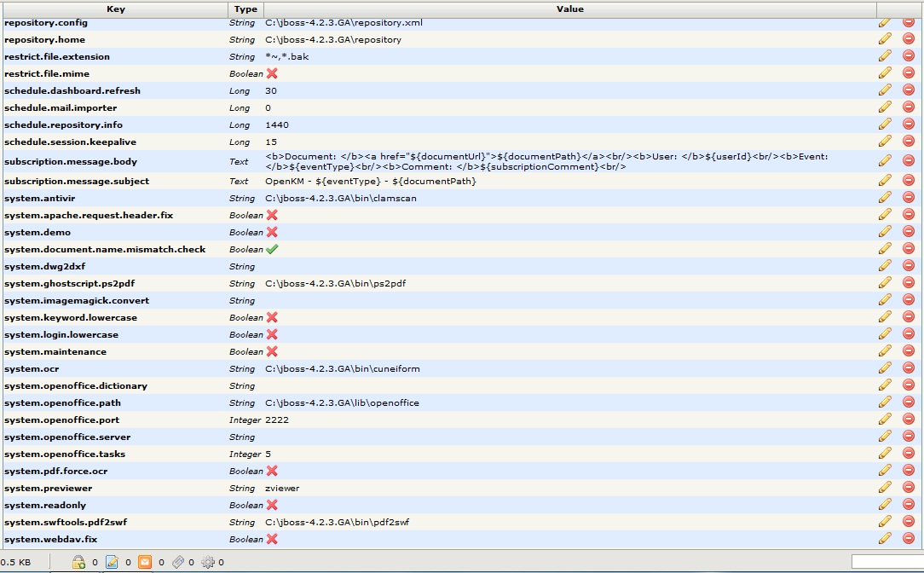This screenshot has height=573, width=924.
Task: Toggle the red cross for system.maintenance
Action: click(274, 351)
